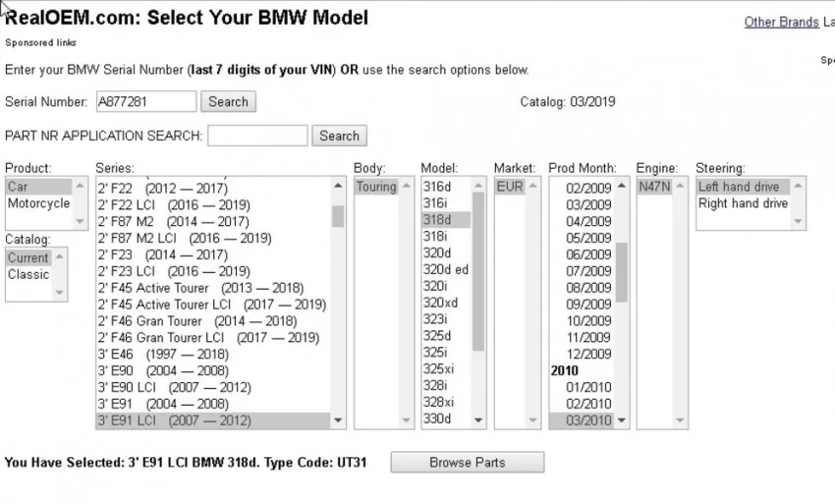835x504 pixels.
Task: Click the Part NR Application Search input field
Action: pyautogui.click(x=257, y=136)
